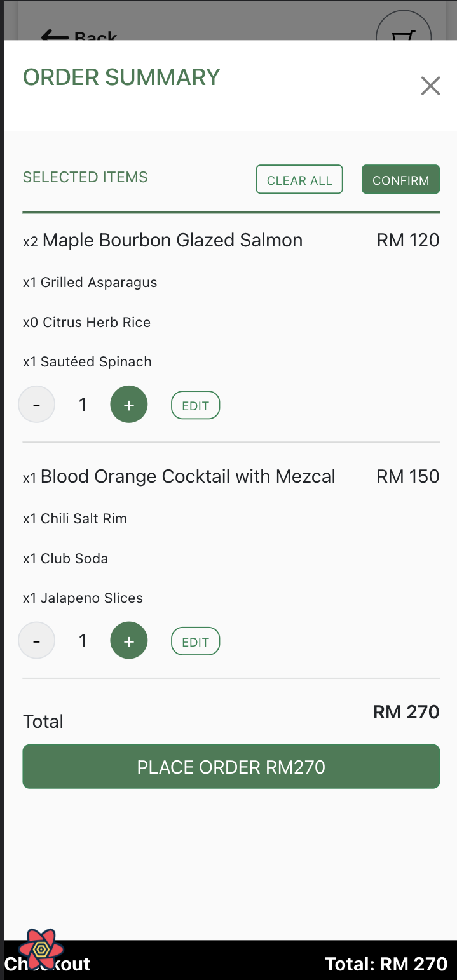
Task: Expand the Jalapeno Slices line item
Action: [x=82, y=597]
